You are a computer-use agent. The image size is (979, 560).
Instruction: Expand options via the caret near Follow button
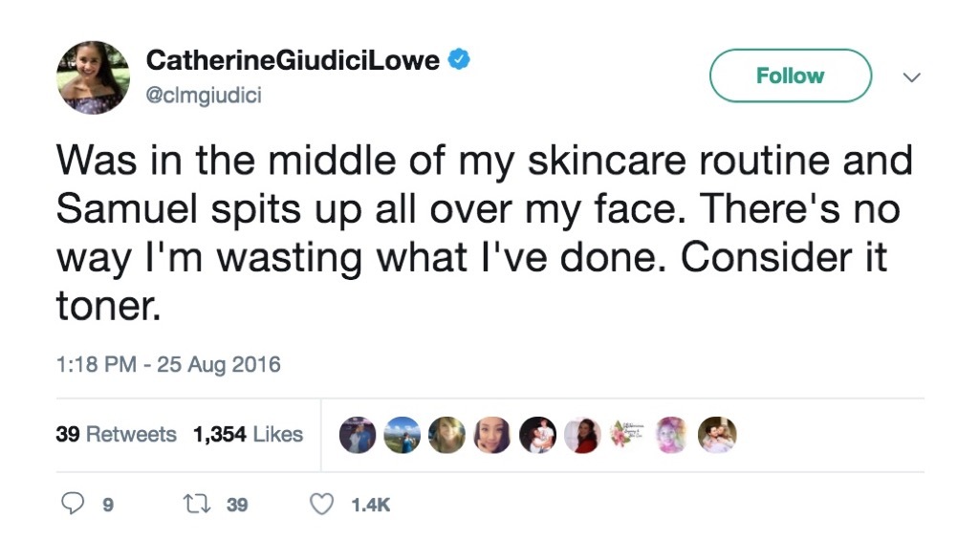(x=913, y=76)
